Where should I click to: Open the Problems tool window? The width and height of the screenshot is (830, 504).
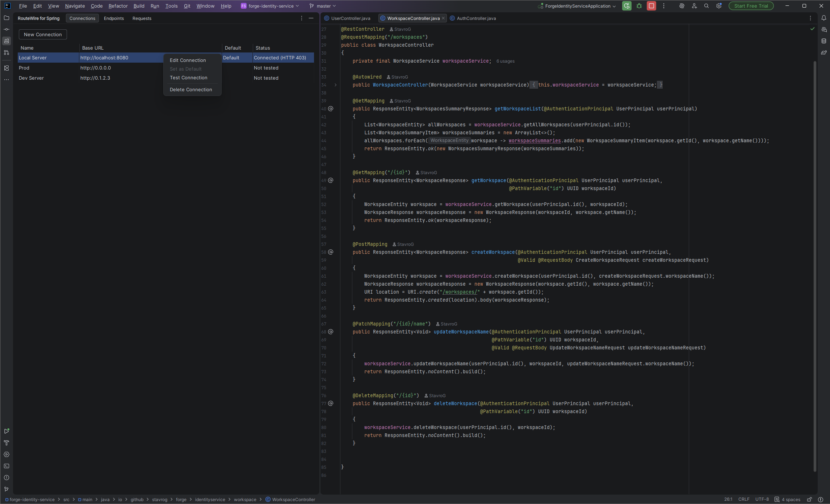[7, 478]
